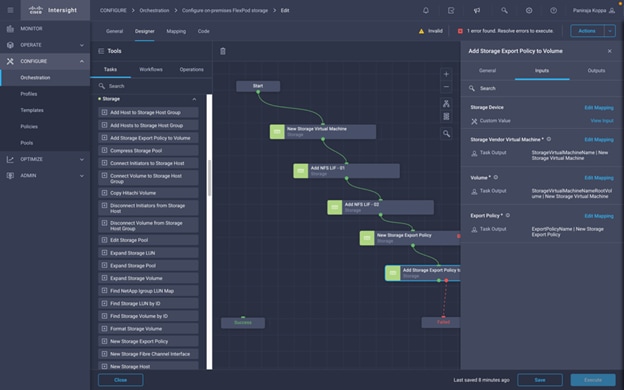
Task: Select the Success node on canvas
Action: coord(243,323)
